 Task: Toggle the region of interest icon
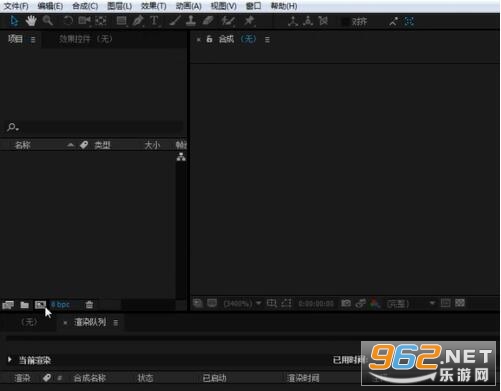[445, 303]
